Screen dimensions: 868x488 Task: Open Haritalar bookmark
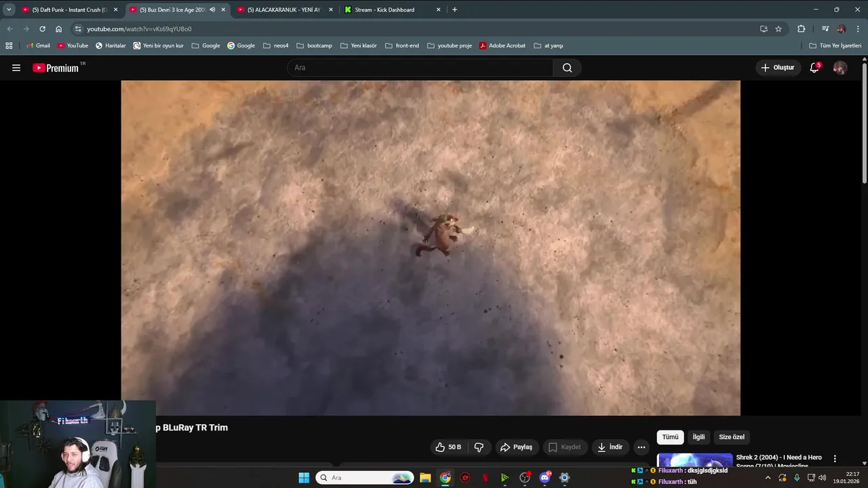click(x=111, y=45)
